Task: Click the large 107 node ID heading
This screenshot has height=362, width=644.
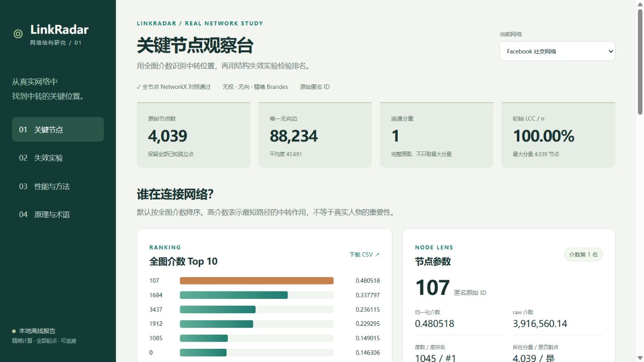Action: (x=433, y=287)
